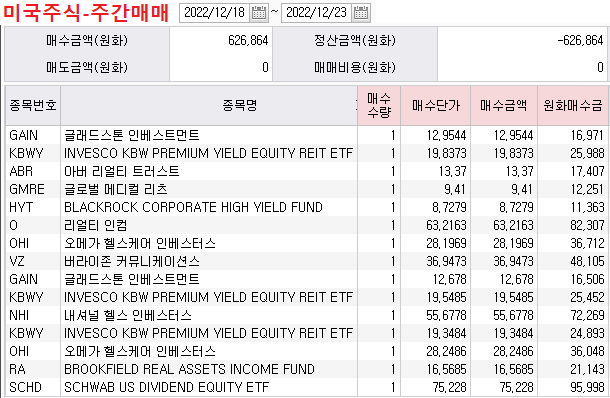610x398 pixels.
Task: Select the won amount 11,363
Action: pos(587,207)
